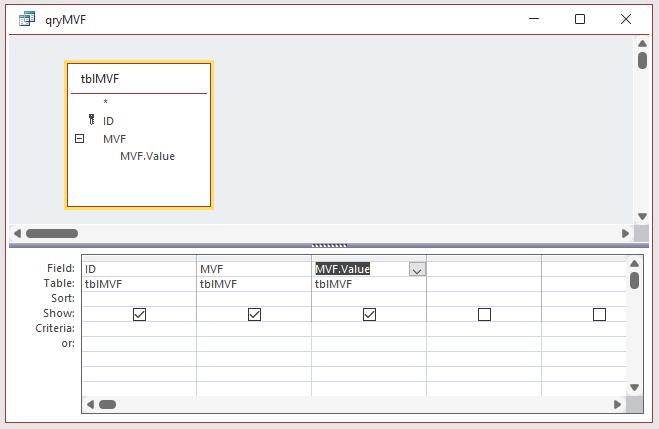The image size is (659, 429).
Task: Click the Criteria cell for ID column
Action: [139, 329]
